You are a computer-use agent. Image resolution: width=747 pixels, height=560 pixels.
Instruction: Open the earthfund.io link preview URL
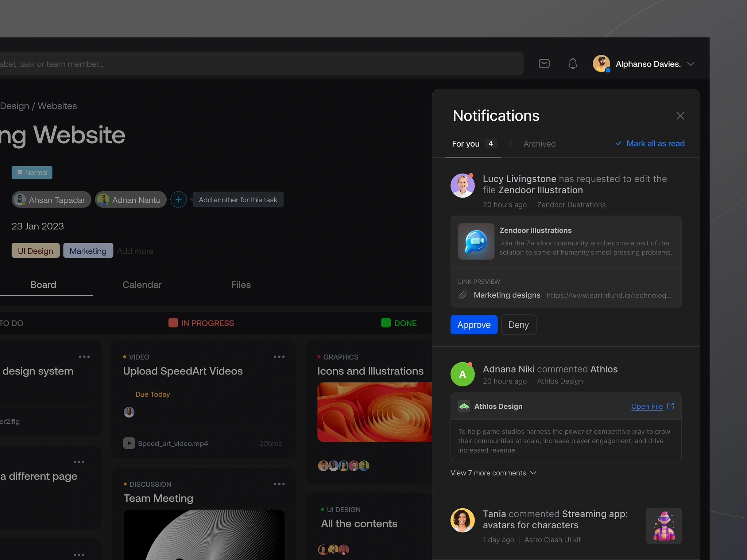pyautogui.click(x=609, y=295)
